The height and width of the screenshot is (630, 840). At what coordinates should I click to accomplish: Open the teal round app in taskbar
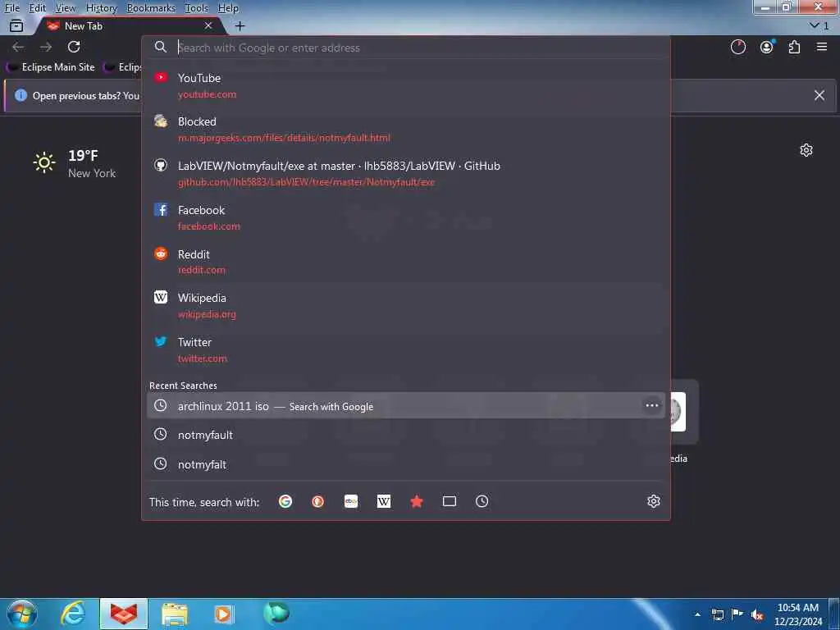click(276, 613)
